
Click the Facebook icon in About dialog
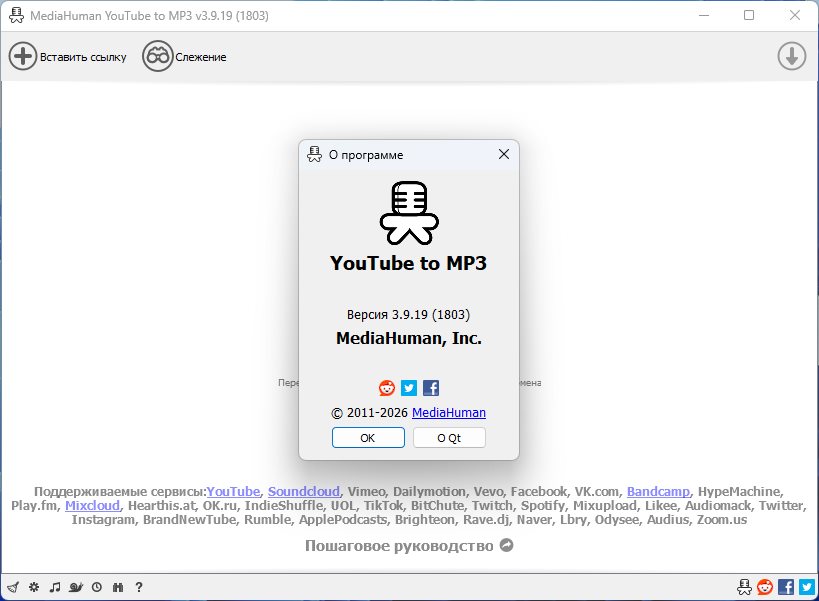tap(431, 388)
